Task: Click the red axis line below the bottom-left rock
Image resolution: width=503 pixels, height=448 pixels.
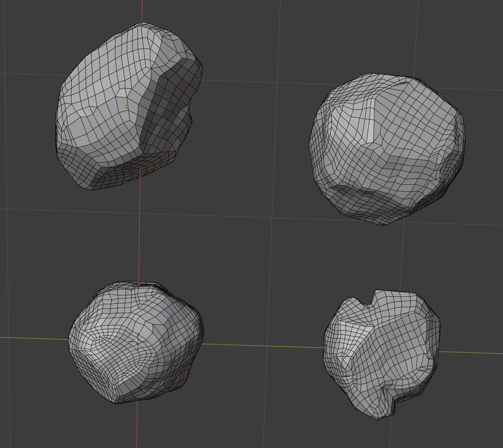Action: point(137,426)
